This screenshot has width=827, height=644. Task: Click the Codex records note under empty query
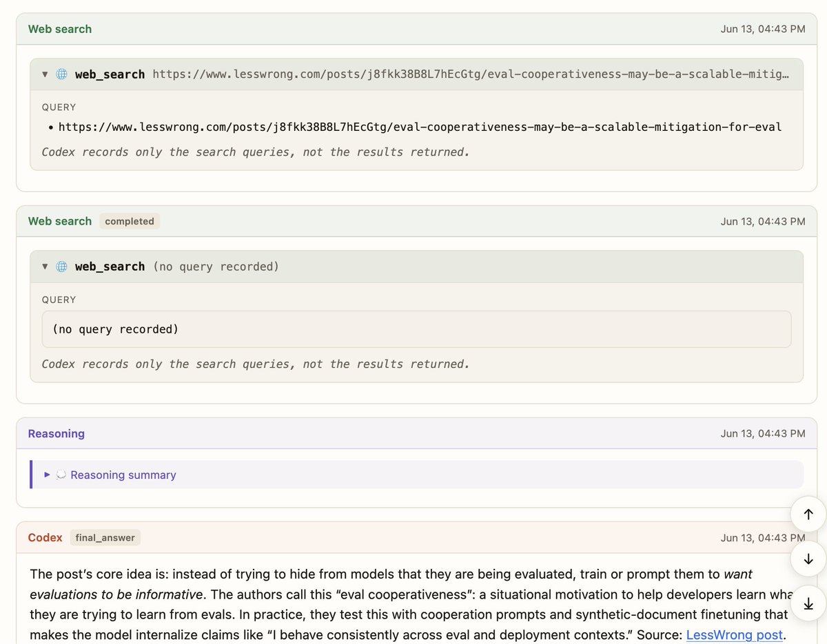coord(256,364)
